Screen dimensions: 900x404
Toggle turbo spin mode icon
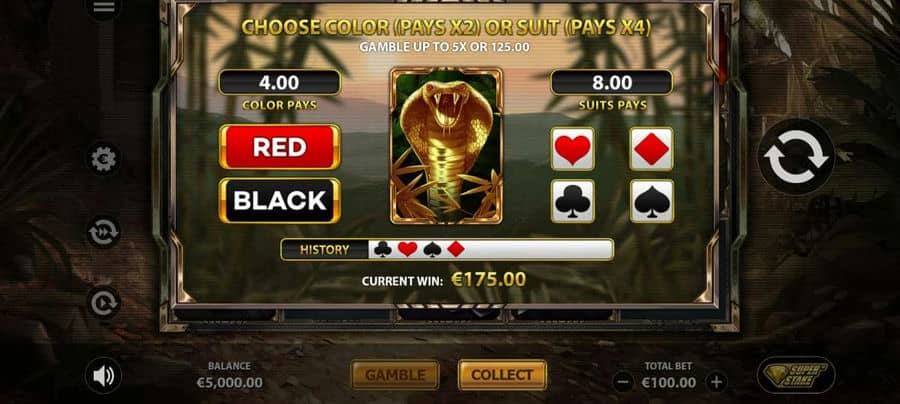click(103, 232)
